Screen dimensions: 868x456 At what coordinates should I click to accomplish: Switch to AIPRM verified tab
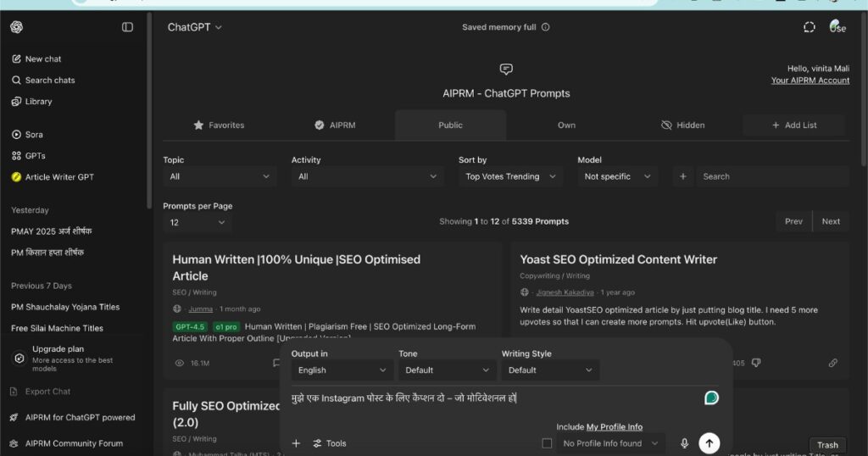pyautogui.click(x=335, y=125)
